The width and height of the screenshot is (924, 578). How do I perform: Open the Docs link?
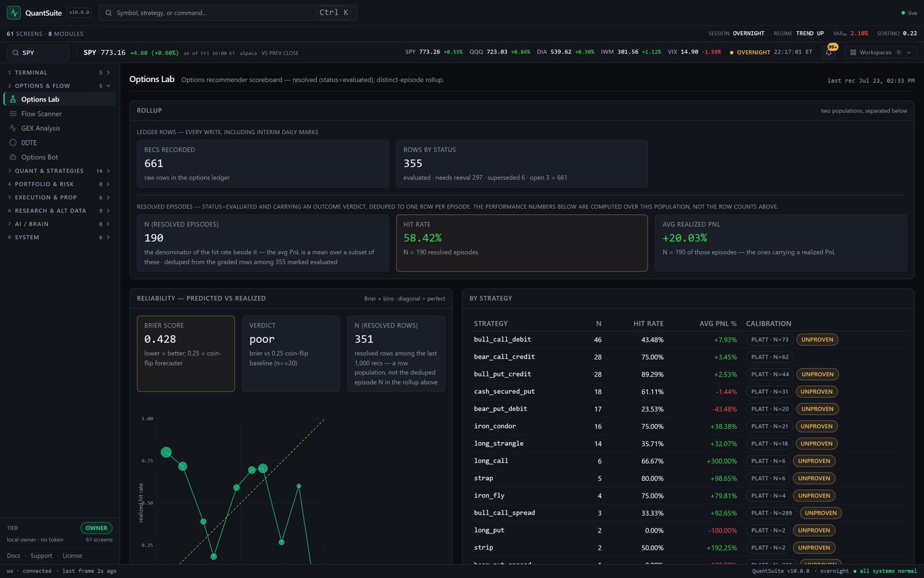13,556
